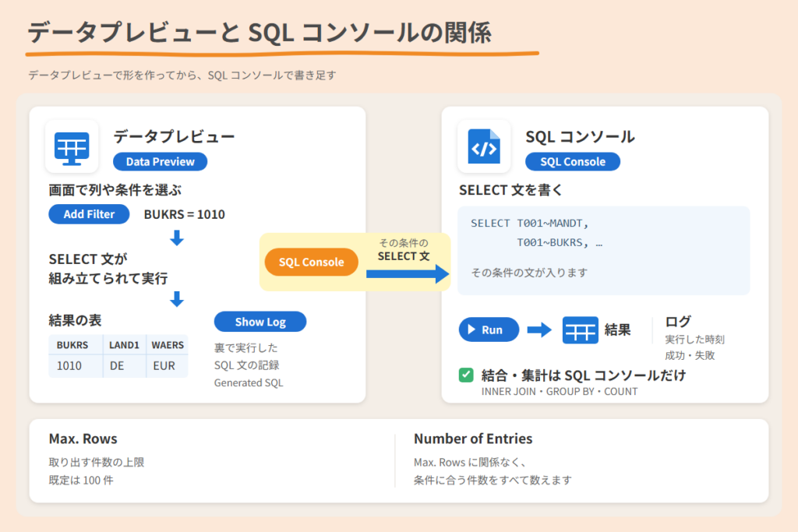The image size is (798, 532).
Task: Click the 条件に合う件数をすべて数えます text
Action: 493,480
